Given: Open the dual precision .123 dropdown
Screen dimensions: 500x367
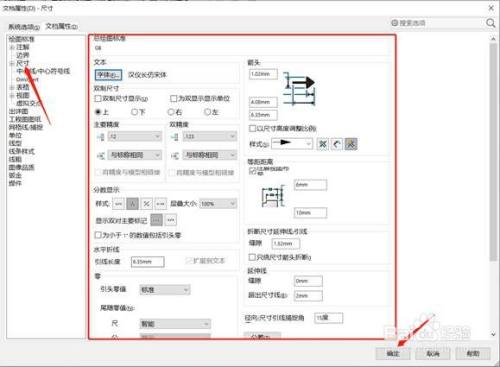Looking at the screenshot, I should [x=210, y=136].
